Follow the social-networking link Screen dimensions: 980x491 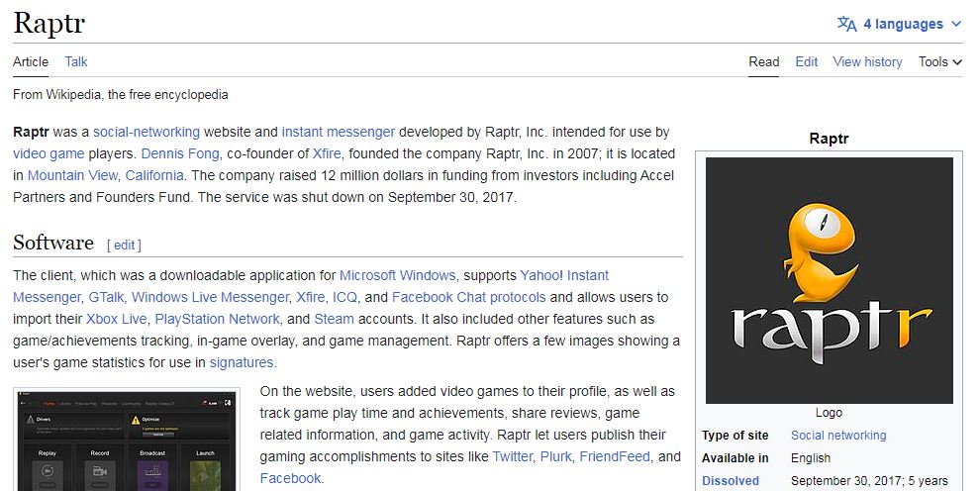click(x=147, y=132)
